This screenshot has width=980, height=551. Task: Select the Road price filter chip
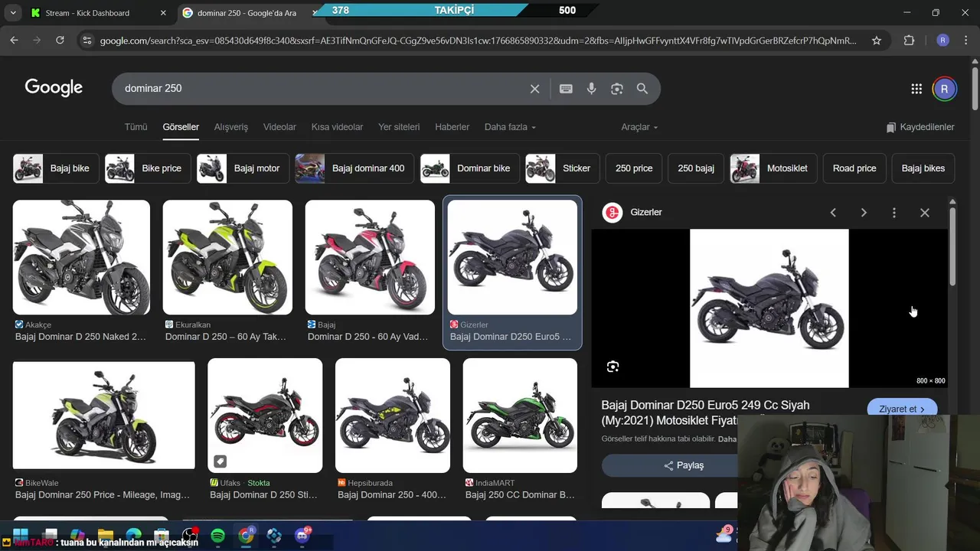tap(854, 168)
